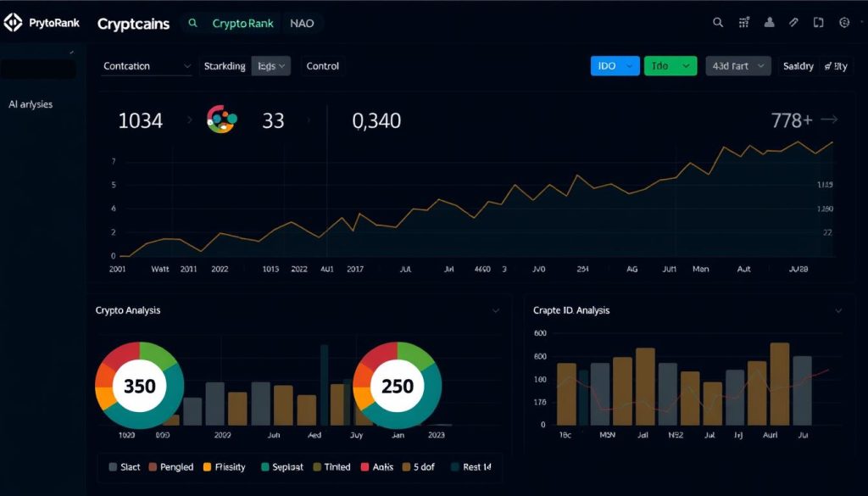The height and width of the screenshot is (496, 868).
Task: Click the Saildry button
Action: coord(798,66)
